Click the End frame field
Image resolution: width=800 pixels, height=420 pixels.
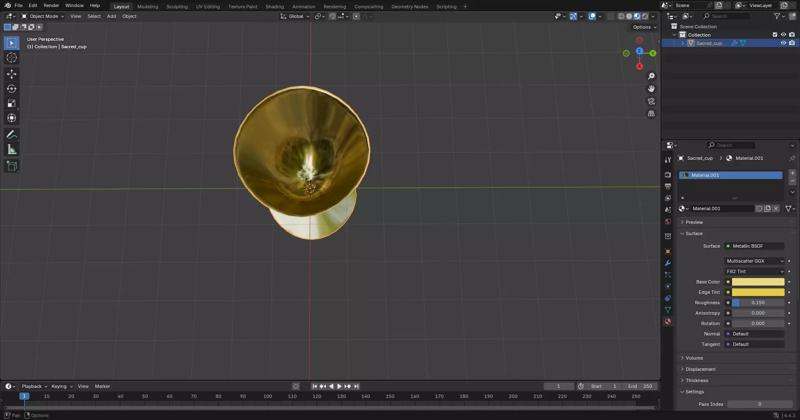click(x=641, y=387)
